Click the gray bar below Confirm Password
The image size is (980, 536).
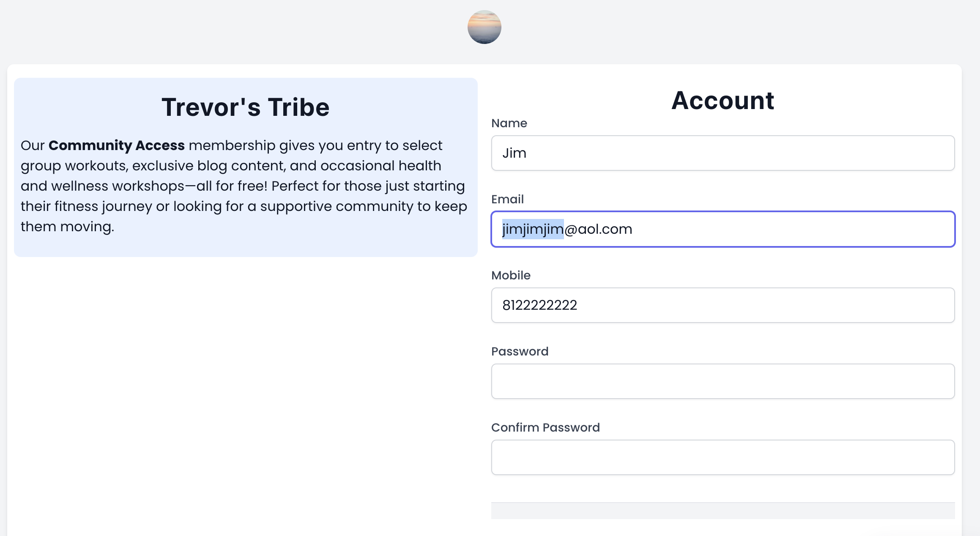723,511
